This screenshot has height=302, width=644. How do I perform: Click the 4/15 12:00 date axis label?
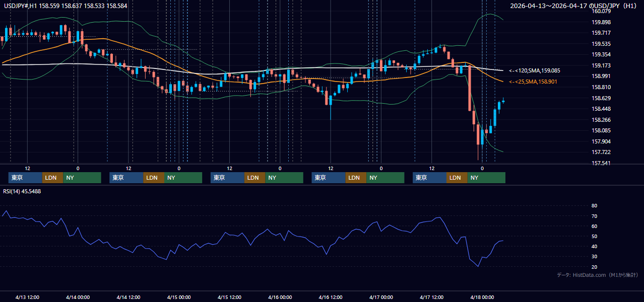pyautogui.click(x=230, y=297)
